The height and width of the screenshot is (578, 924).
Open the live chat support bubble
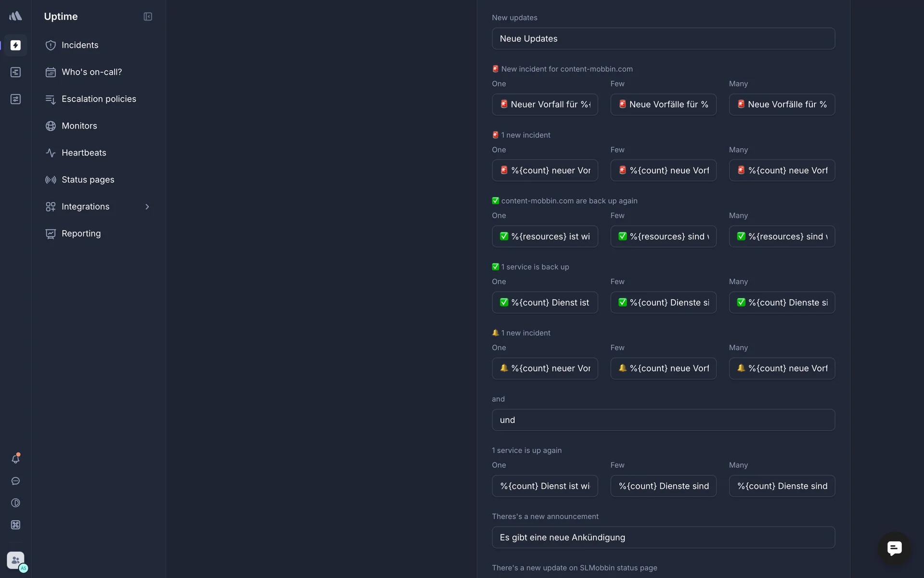(894, 548)
